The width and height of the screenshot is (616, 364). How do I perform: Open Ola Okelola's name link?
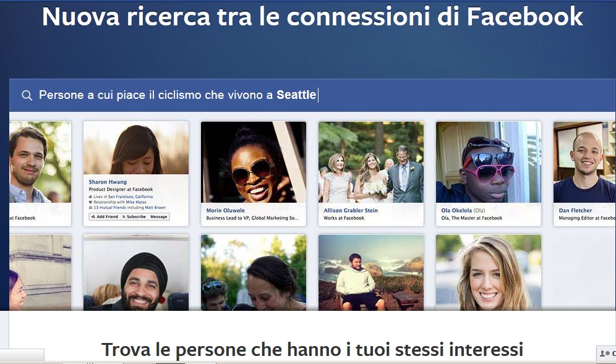tap(456, 211)
